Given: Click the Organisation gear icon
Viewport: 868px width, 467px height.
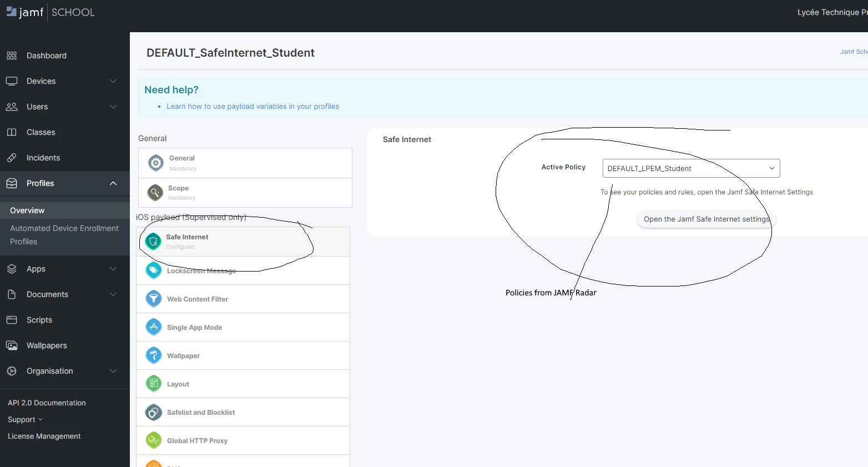Looking at the screenshot, I should coord(12,371).
